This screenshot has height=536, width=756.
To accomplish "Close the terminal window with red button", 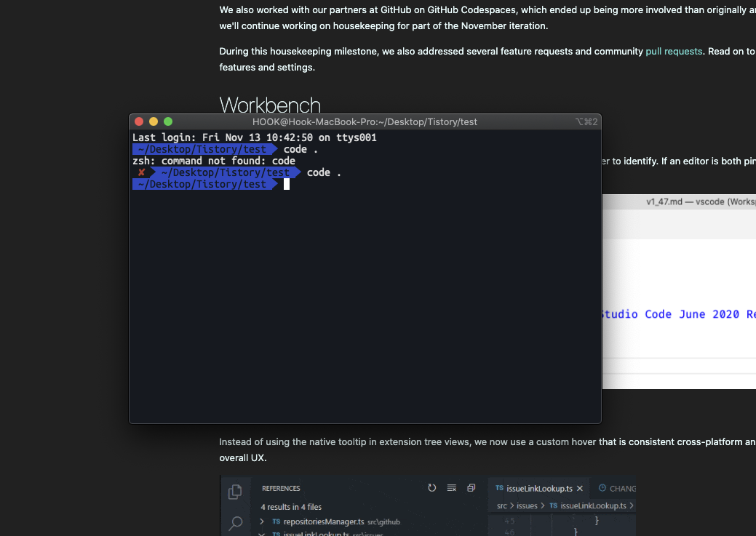I will (139, 121).
